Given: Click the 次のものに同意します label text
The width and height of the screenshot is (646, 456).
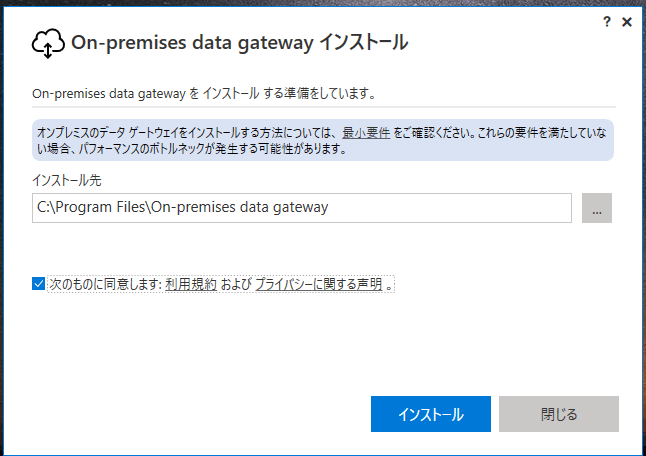Looking at the screenshot, I should (x=105, y=284).
